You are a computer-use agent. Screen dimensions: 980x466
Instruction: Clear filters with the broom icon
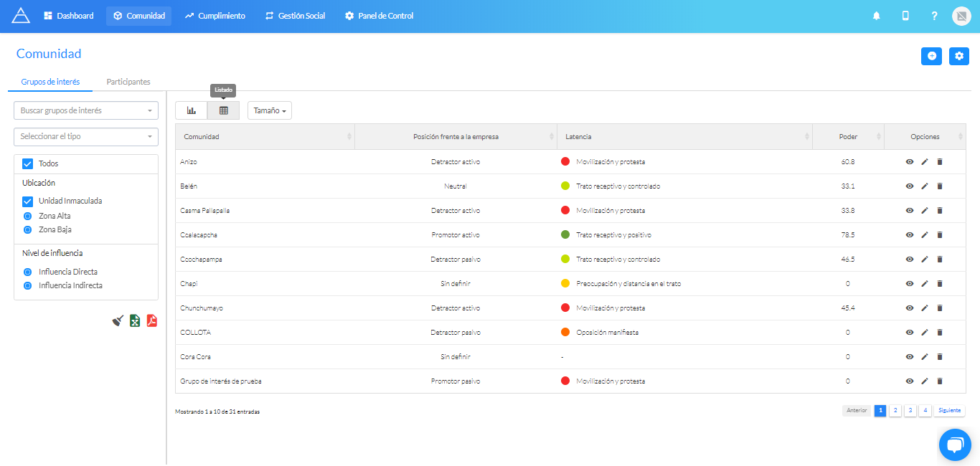tap(118, 320)
